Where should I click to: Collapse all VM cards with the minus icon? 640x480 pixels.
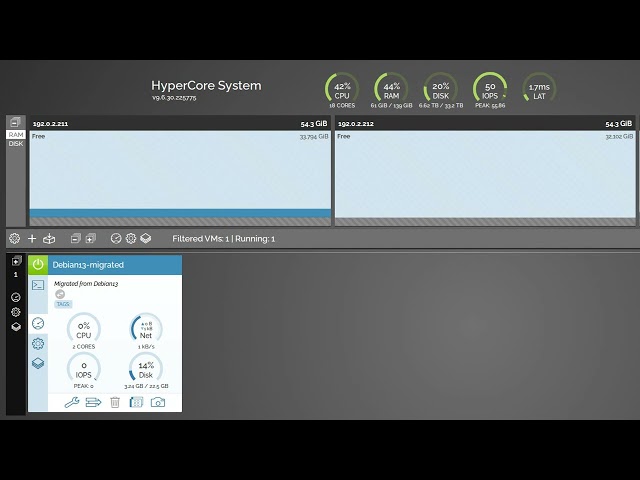[76, 238]
